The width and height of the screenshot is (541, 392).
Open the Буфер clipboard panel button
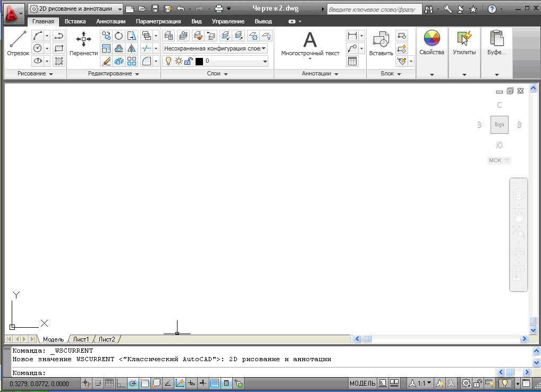click(x=496, y=53)
